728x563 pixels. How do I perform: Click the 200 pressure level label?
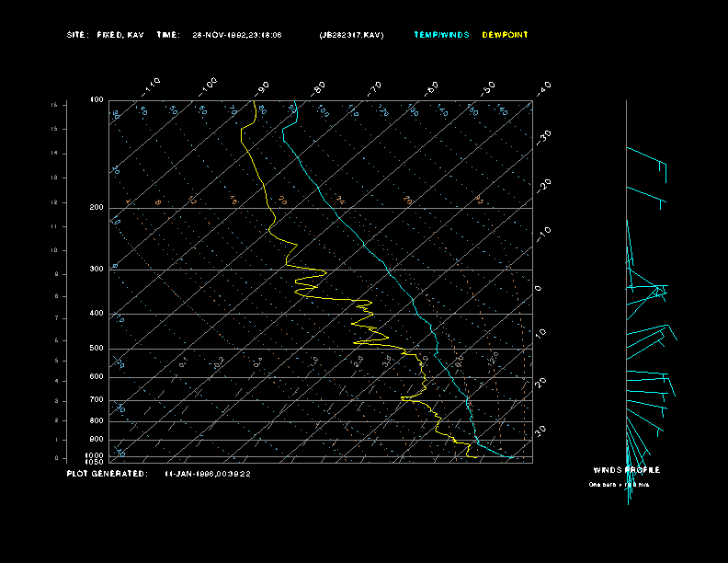97,208
